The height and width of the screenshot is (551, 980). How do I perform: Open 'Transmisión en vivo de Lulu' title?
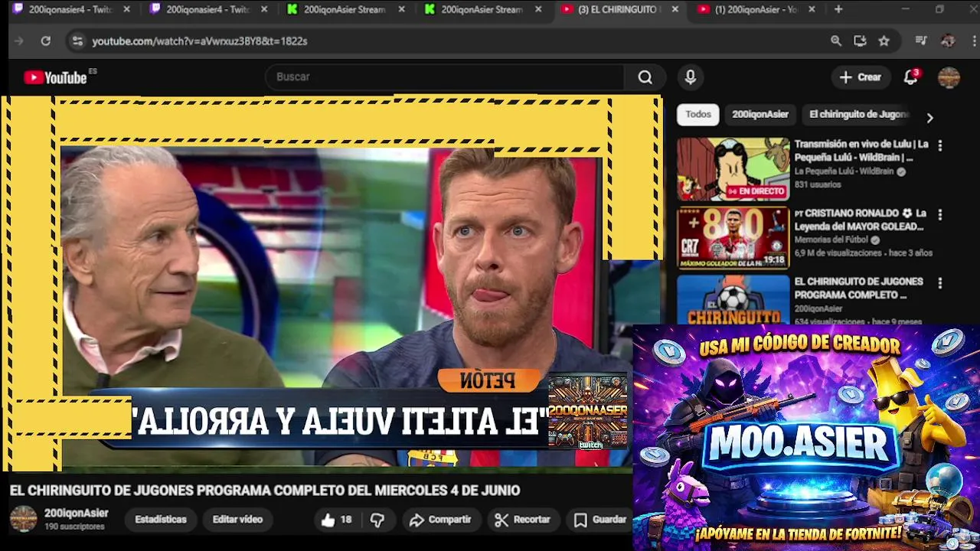(861, 151)
